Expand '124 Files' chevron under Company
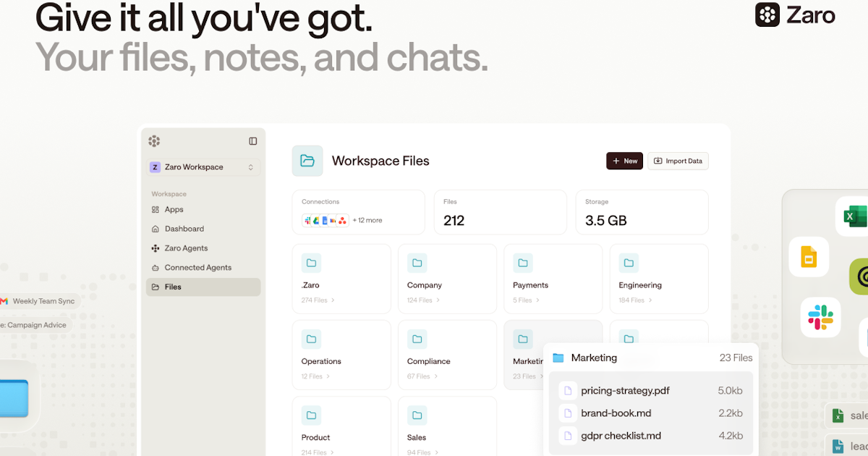The image size is (868, 456). coord(438,300)
